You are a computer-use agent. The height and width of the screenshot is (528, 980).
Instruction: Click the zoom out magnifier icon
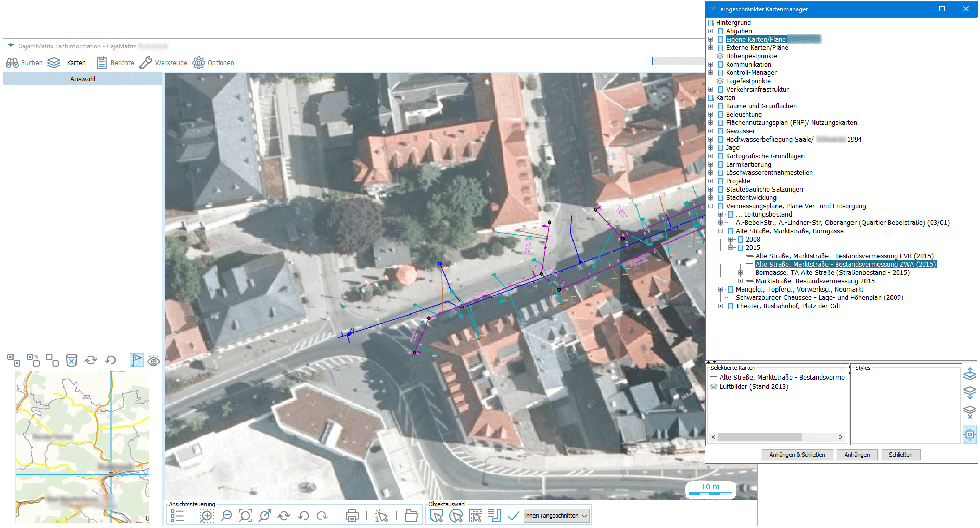coord(226,516)
